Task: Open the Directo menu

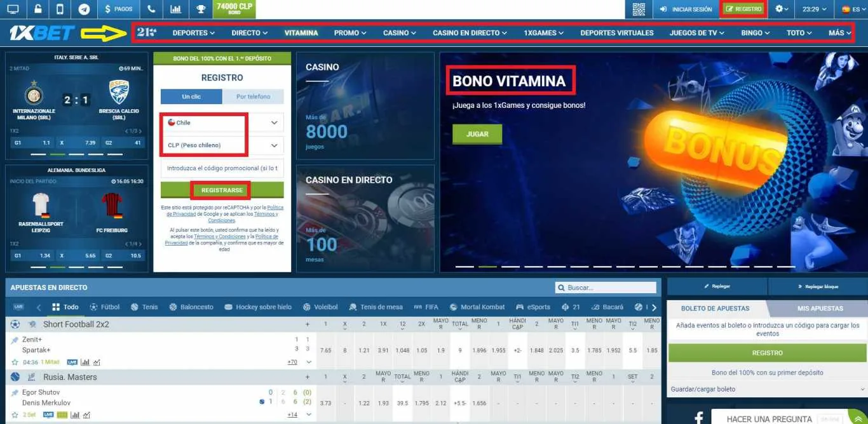Action: click(x=250, y=33)
